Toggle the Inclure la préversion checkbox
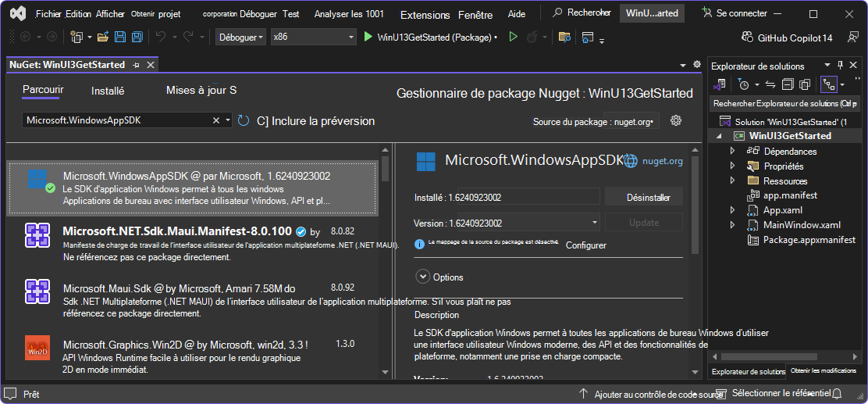 (263, 121)
